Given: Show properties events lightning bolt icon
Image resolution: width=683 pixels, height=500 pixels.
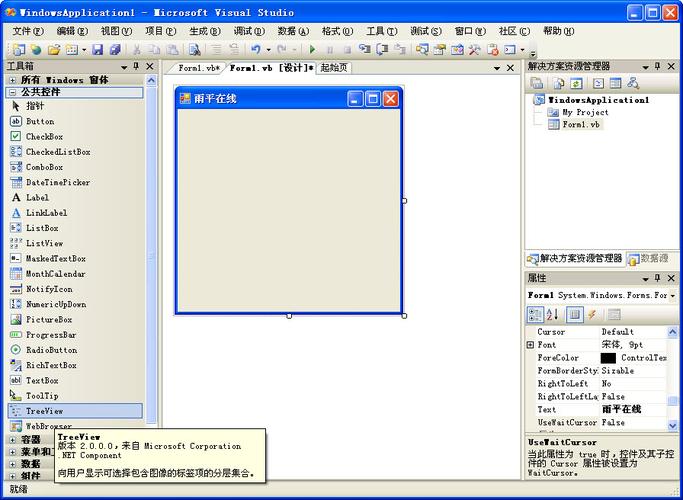Looking at the screenshot, I should tap(592, 314).
